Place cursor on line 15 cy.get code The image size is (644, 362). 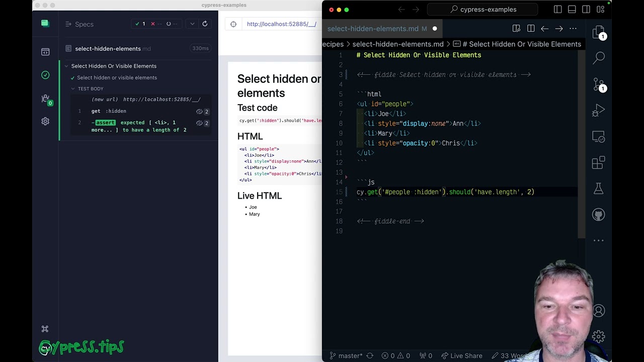click(445, 192)
